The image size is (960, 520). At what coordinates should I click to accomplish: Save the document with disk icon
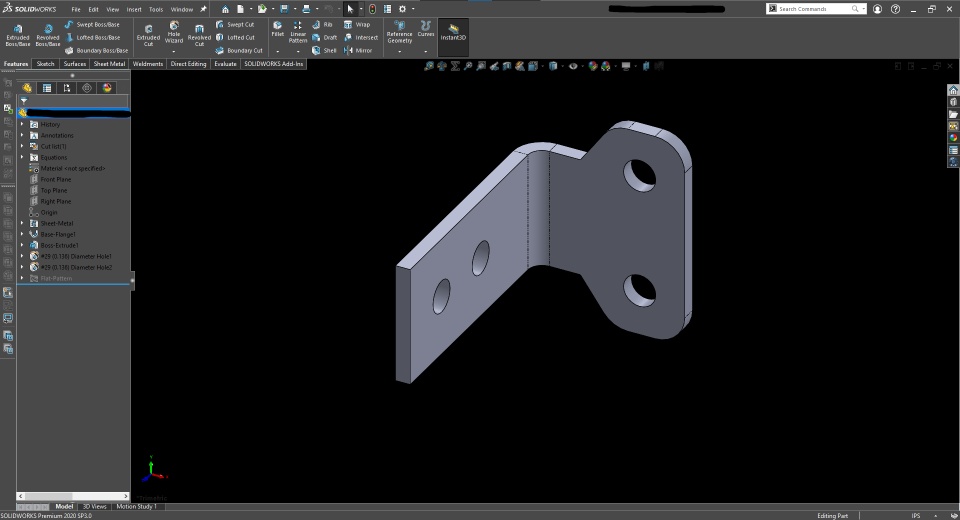click(x=284, y=9)
